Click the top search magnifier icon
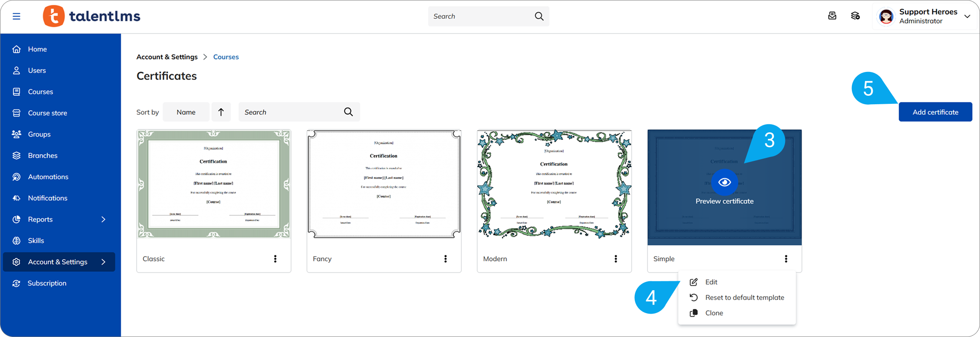Image resolution: width=980 pixels, height=337 pixels. point(539,16)
